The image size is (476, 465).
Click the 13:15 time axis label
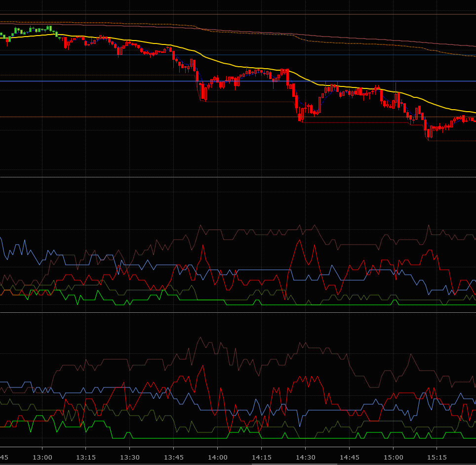click(85, 458)
